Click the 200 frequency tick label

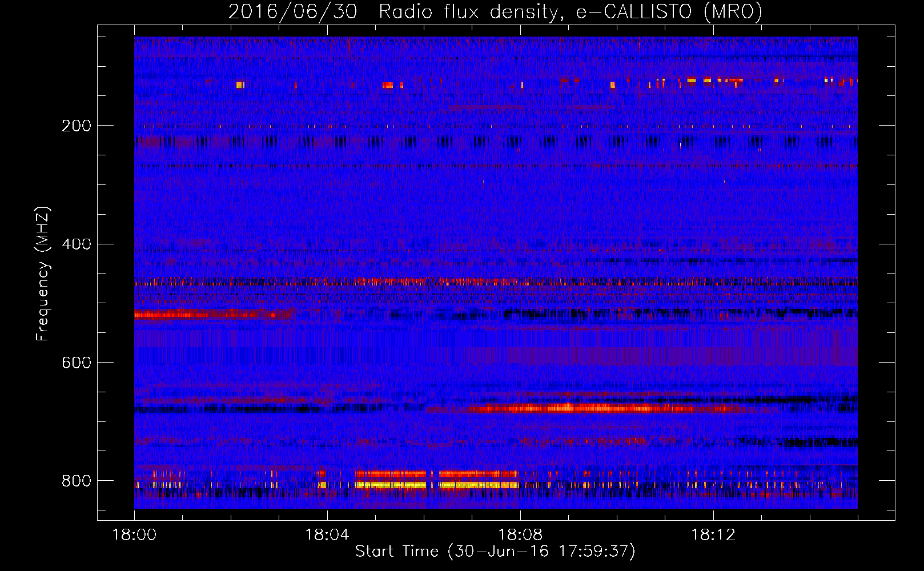pos(77,126)
